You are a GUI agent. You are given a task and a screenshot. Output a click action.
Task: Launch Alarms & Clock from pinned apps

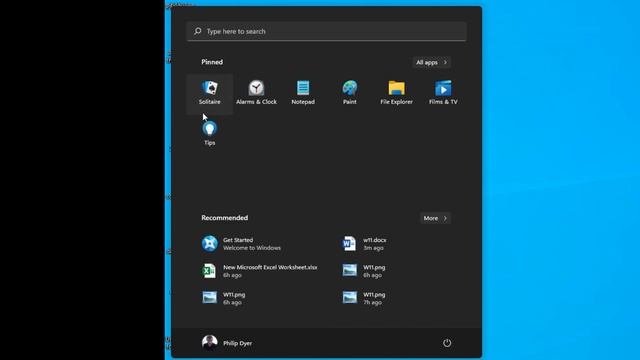[x=256, y=93]
